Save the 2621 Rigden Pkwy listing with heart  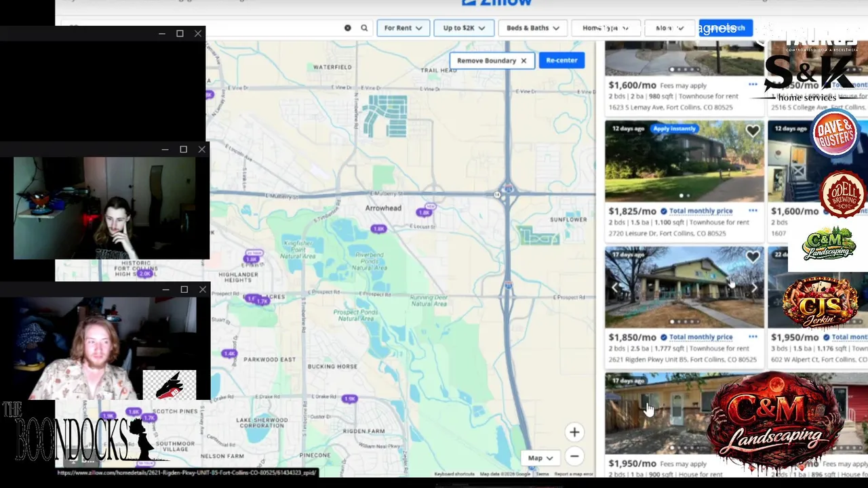tap(753, 258)
